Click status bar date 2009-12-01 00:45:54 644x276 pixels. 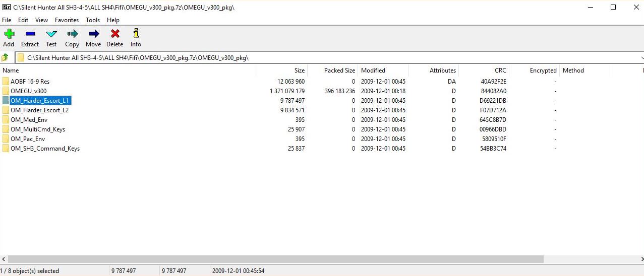[x=238, y=270]
